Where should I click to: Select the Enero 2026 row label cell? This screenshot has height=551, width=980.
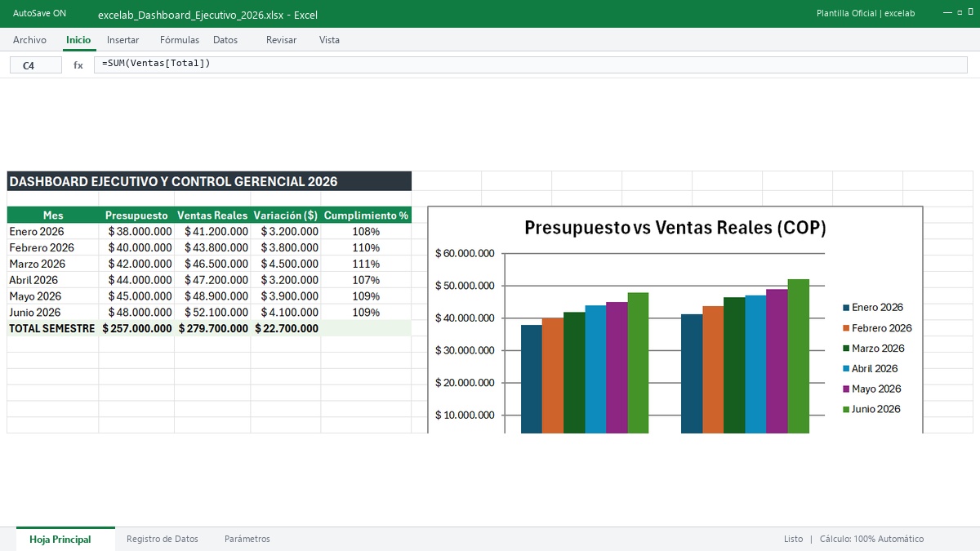53,231
